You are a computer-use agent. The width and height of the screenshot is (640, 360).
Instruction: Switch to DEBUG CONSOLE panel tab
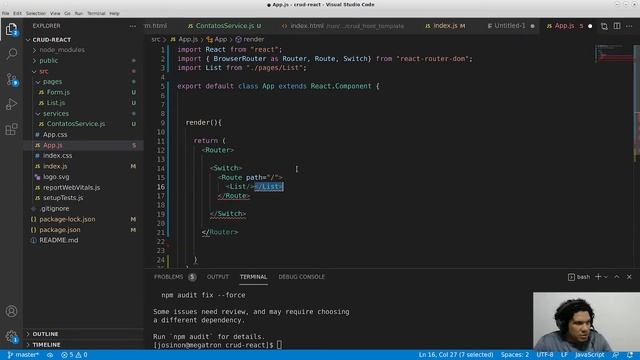coord(301,277)
